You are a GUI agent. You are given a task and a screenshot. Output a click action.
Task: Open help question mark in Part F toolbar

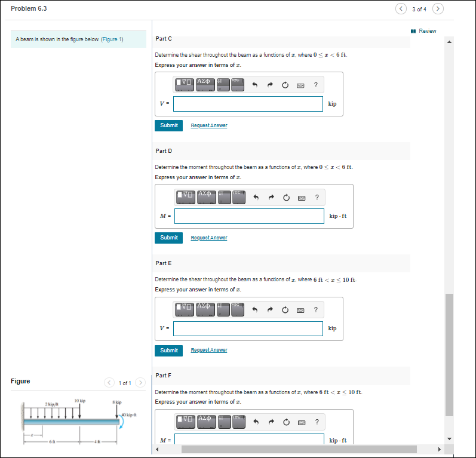click(317, 422)
